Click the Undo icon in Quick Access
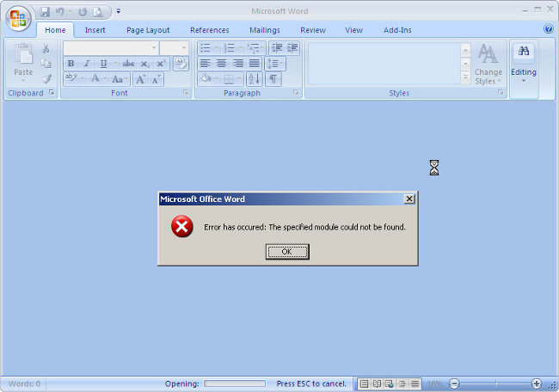 point(60,12)
